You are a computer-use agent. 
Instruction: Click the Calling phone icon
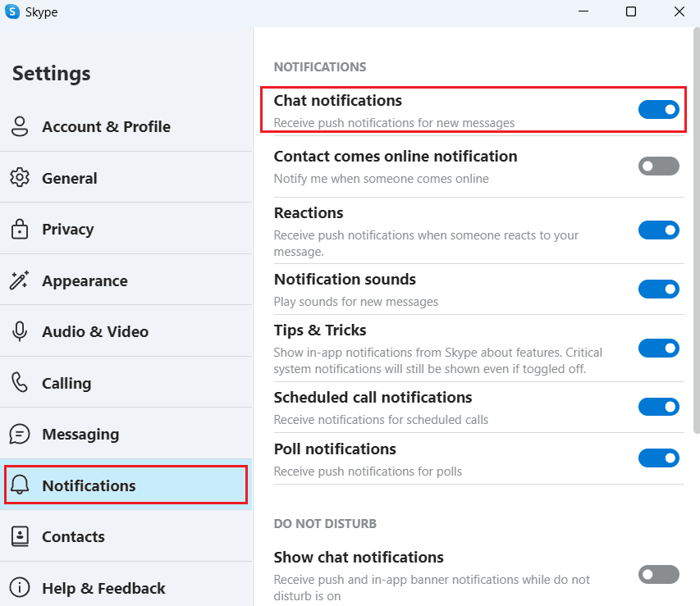(20, 383)
